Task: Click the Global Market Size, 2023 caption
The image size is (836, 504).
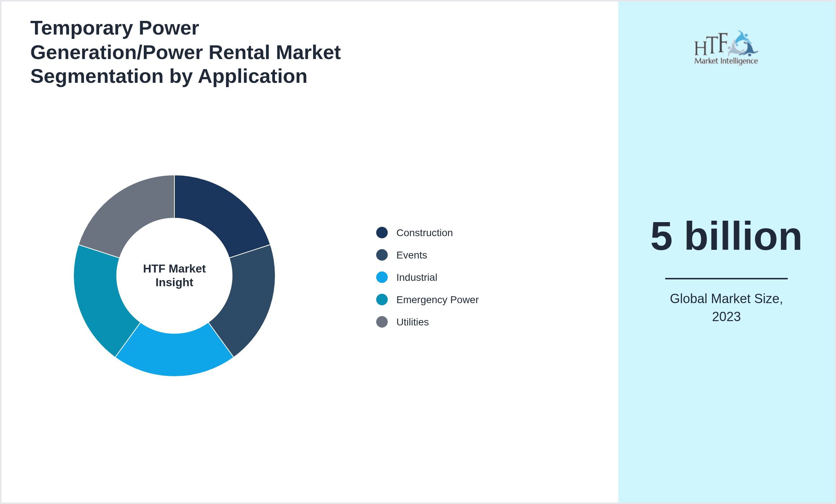Action: point(726,307)
